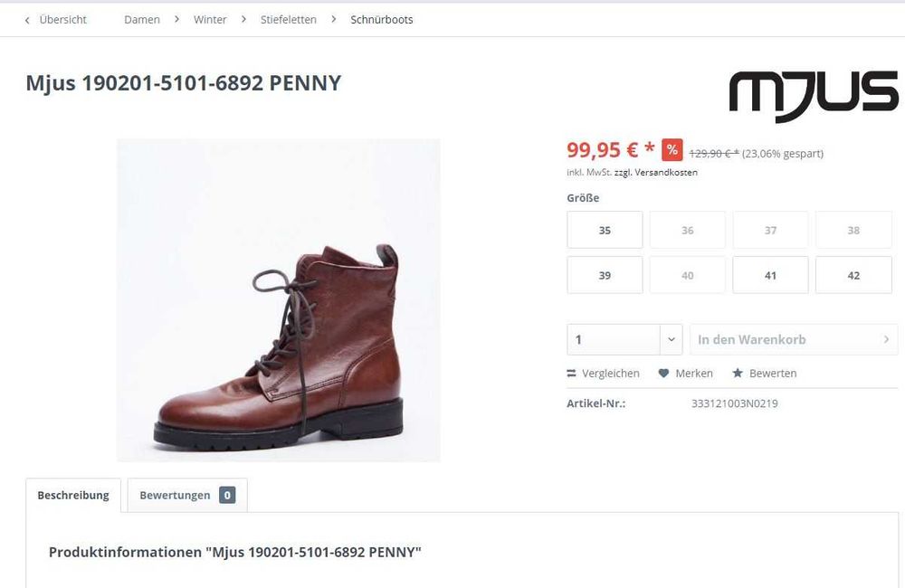The width and height of the screenshot is (905, 588).
Task: Open the quantity dropdown
Action: click(671, 340)
